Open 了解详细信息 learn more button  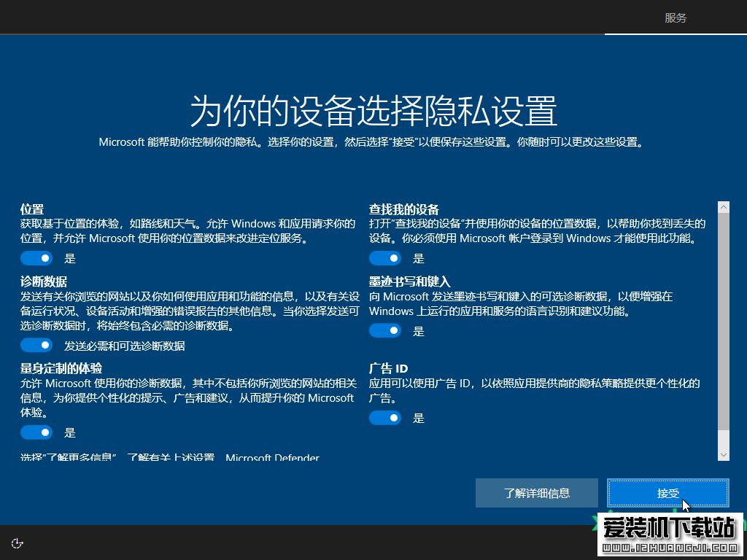[x=536, y=493]
